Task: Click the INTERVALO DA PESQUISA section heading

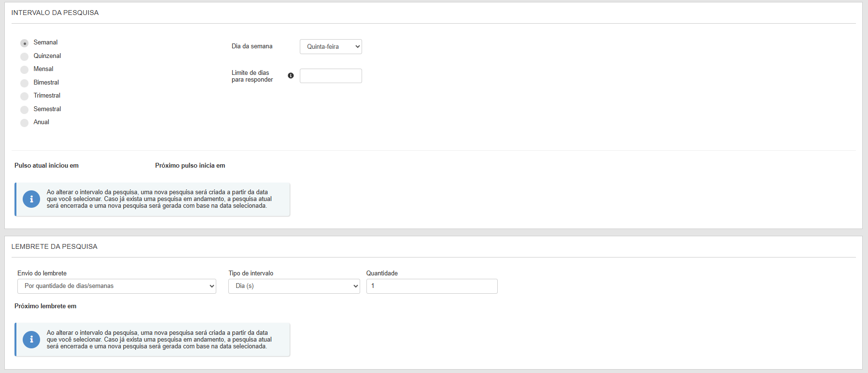Action: coord(55,13)
